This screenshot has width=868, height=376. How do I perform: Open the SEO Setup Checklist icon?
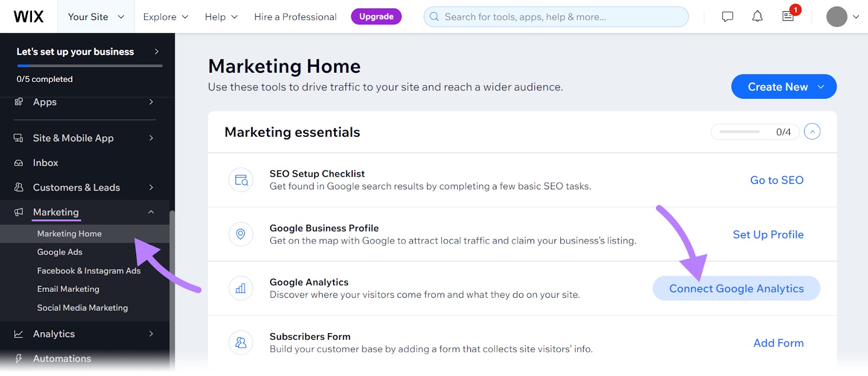(240, 180)
